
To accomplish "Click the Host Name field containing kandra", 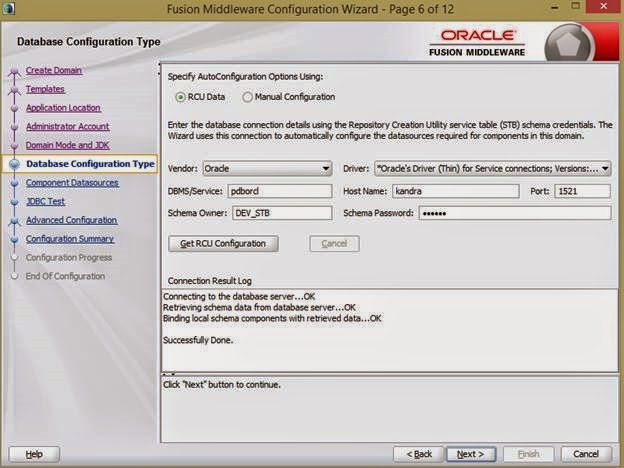I will 456,191.
